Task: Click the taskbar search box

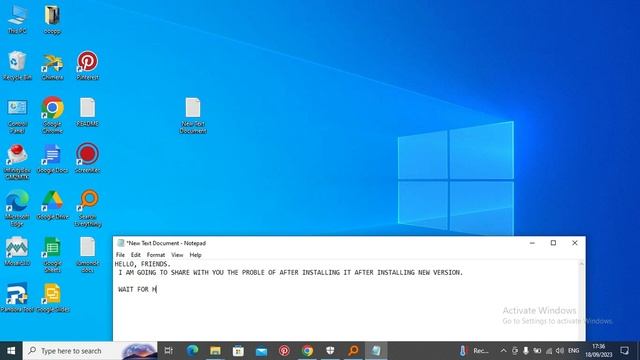Action: tap(90, 351)
